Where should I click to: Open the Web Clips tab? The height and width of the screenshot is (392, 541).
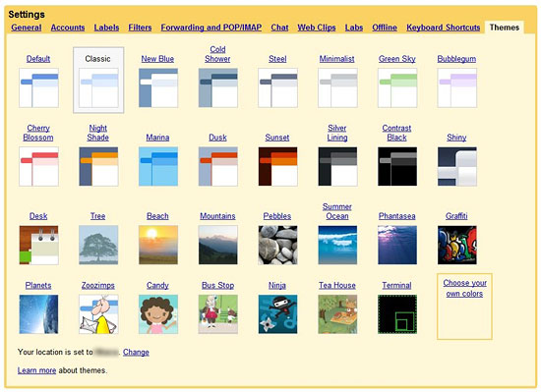[x=317, y=28]
